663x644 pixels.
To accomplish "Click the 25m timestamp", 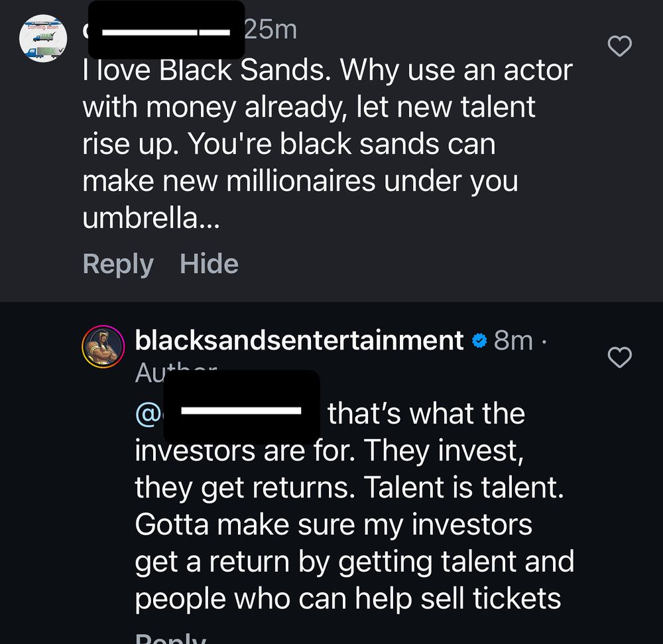I will pos(271,29).
